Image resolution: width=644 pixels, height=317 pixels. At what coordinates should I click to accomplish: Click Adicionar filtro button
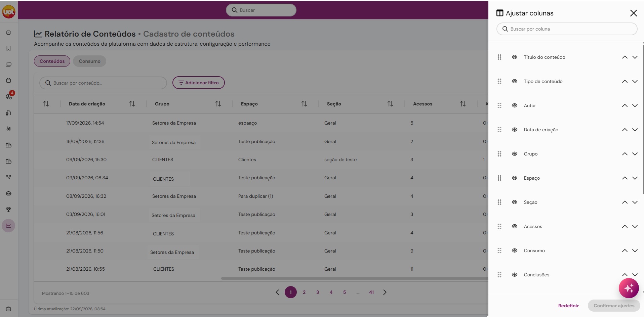(198, 83)
